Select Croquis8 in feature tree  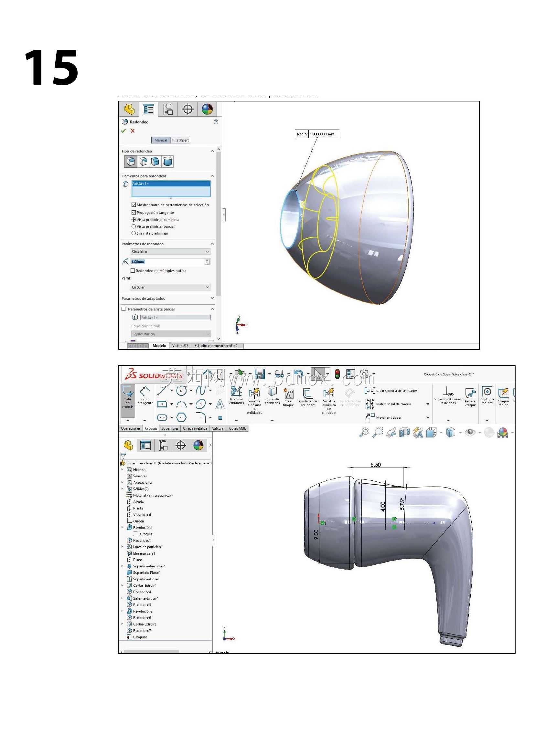click(x=137, y=637)
